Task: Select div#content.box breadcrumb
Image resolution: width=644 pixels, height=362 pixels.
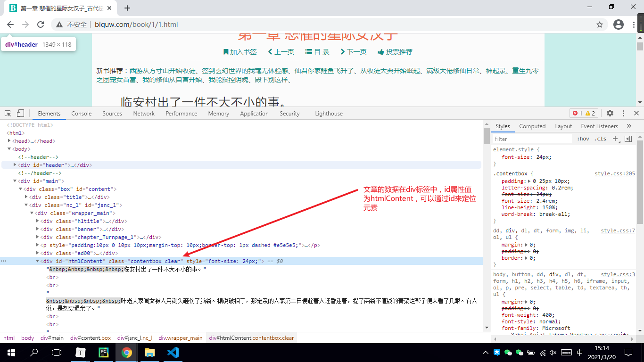Action: pos(91,338)
